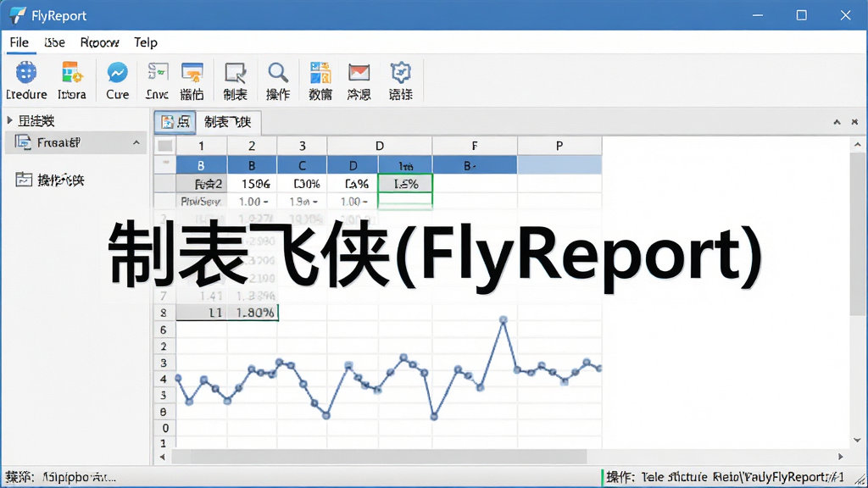The width and height of the screenshot is (868, 488).
Task: Click the chart's highest peak data point
Action: pos(504,319)
